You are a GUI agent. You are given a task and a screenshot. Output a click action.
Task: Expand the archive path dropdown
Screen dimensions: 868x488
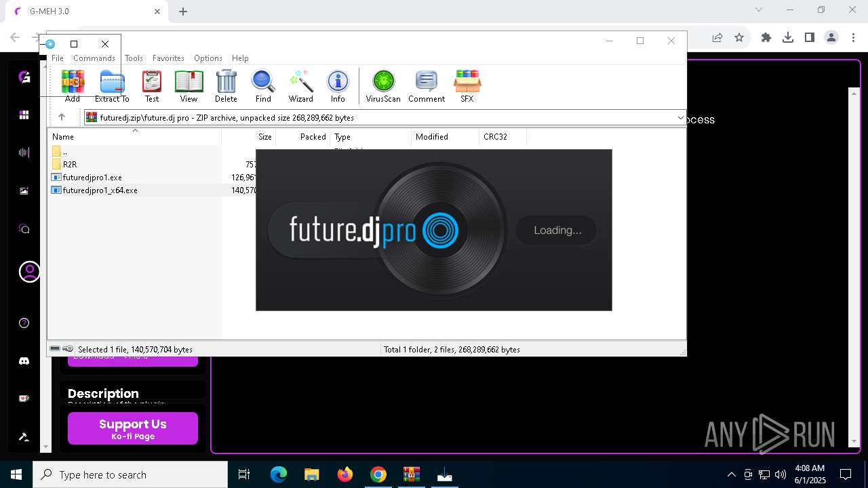680,117
